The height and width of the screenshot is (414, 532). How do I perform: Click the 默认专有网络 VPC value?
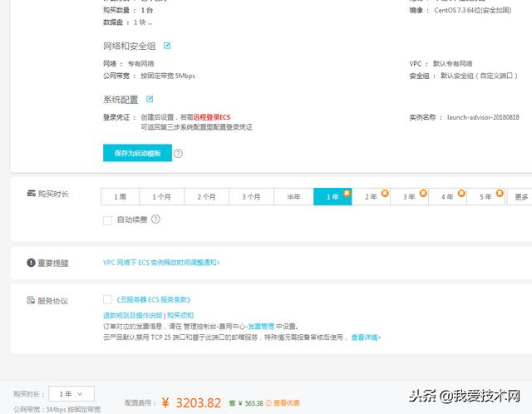point(452,64)
